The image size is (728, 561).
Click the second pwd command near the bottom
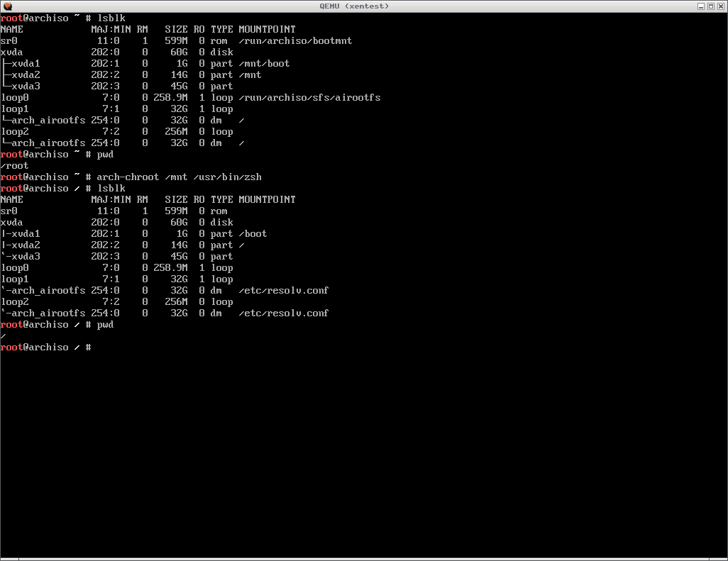click(105, 324)
